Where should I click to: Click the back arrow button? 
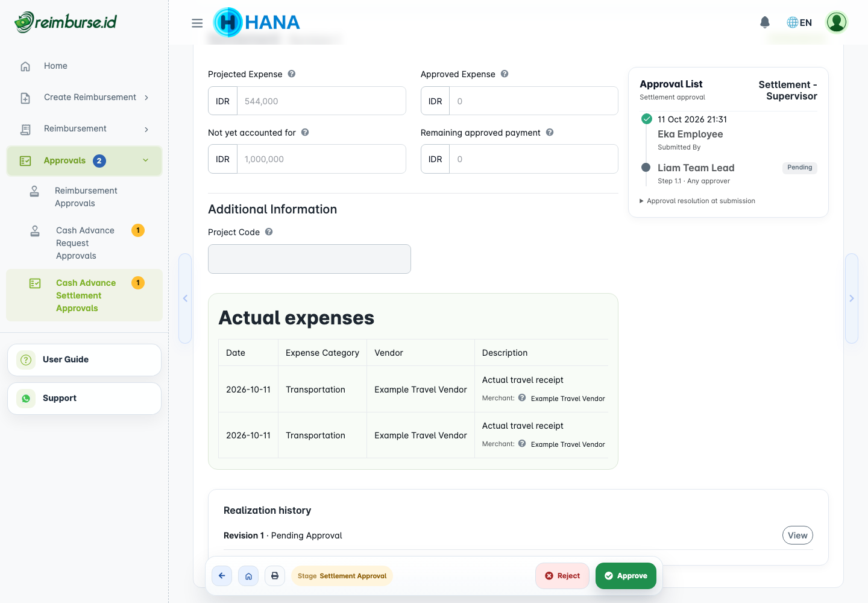pos(222,576)
